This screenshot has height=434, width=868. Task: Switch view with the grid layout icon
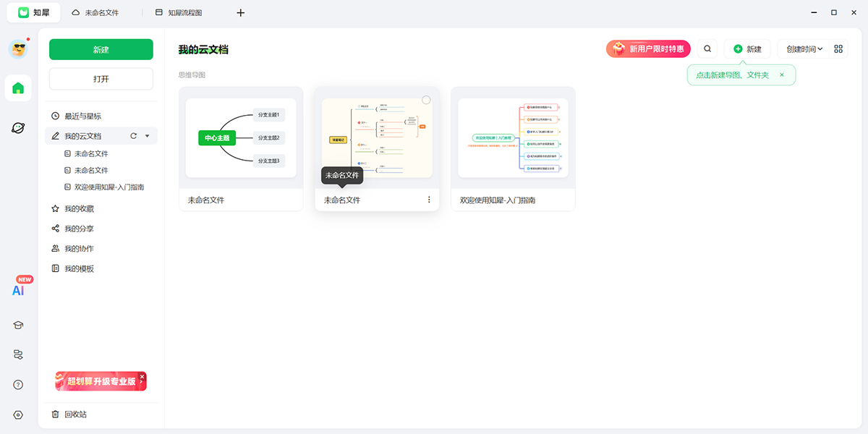coord(838,49)
